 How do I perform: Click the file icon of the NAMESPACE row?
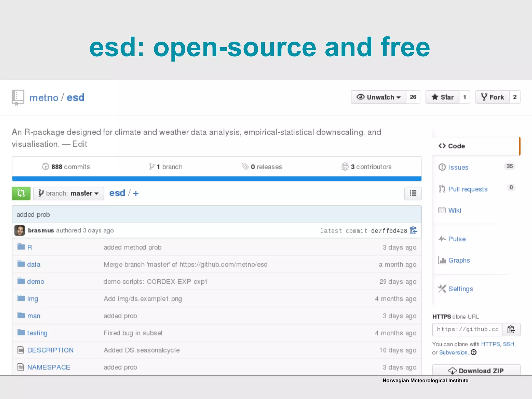21,367
